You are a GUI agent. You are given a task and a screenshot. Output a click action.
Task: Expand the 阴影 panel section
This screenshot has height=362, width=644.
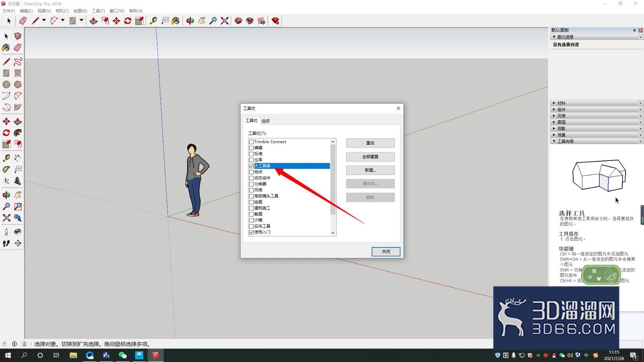[x=554, y=129]
